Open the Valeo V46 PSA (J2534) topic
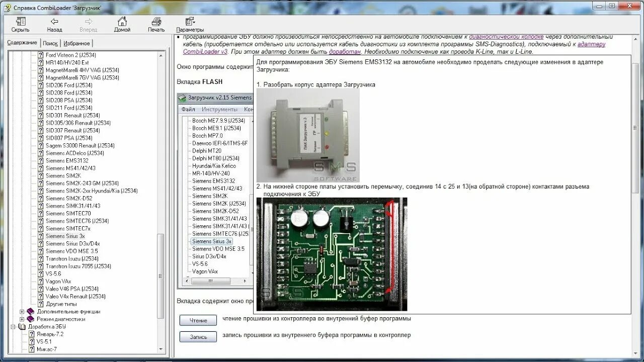The width and height of the screenshot is (644, 362). click(x=72, y=289)
